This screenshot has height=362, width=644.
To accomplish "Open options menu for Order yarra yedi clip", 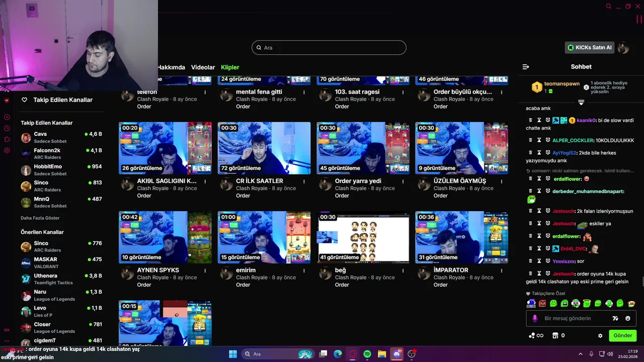I will point(403,181).
